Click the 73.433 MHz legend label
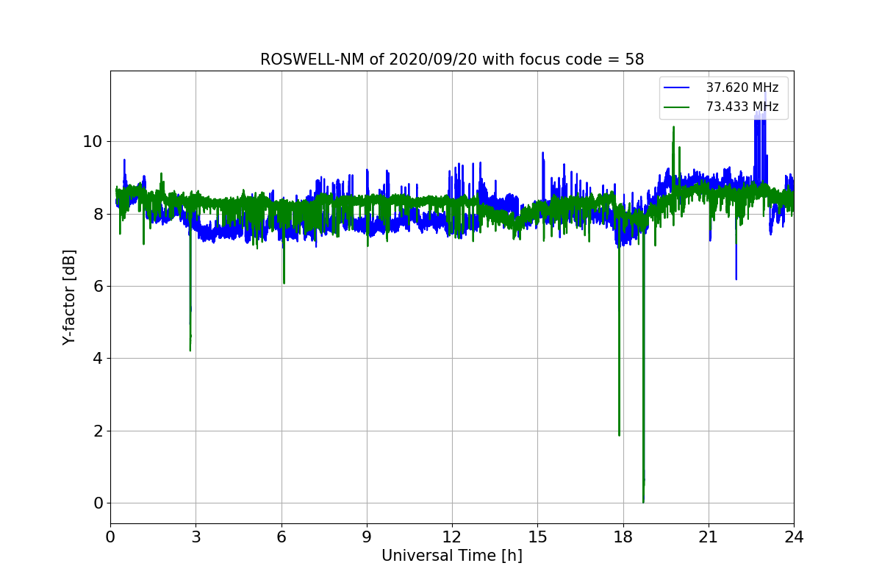Image resolution: width=882 pixels, height=588 pixels. coord(742,107)
